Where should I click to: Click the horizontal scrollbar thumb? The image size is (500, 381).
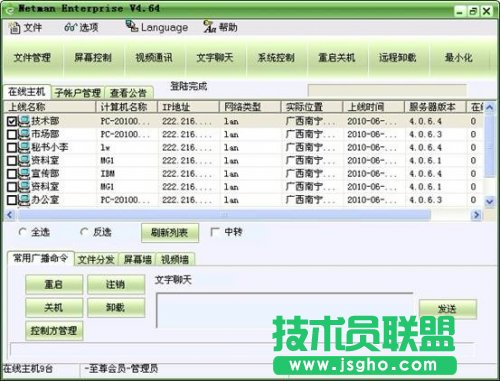point(224,215)
